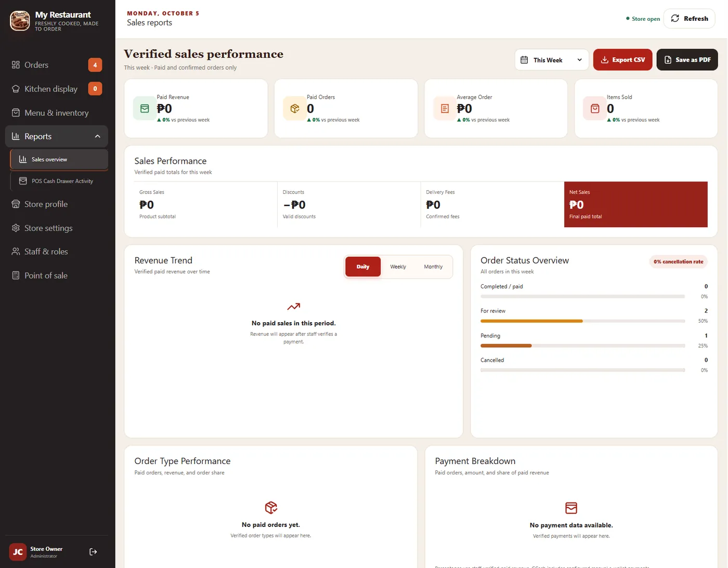The image size is (728, 568).
Task: Click the Point of sale calculator icon
Action: (x=16, y=275)
